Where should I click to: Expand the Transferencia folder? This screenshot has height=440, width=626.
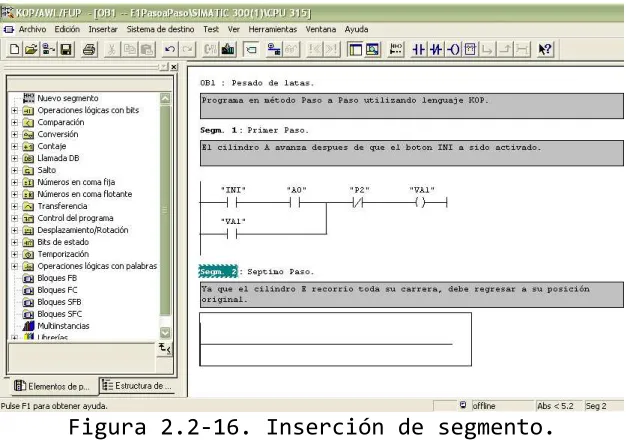click(15, 206)
